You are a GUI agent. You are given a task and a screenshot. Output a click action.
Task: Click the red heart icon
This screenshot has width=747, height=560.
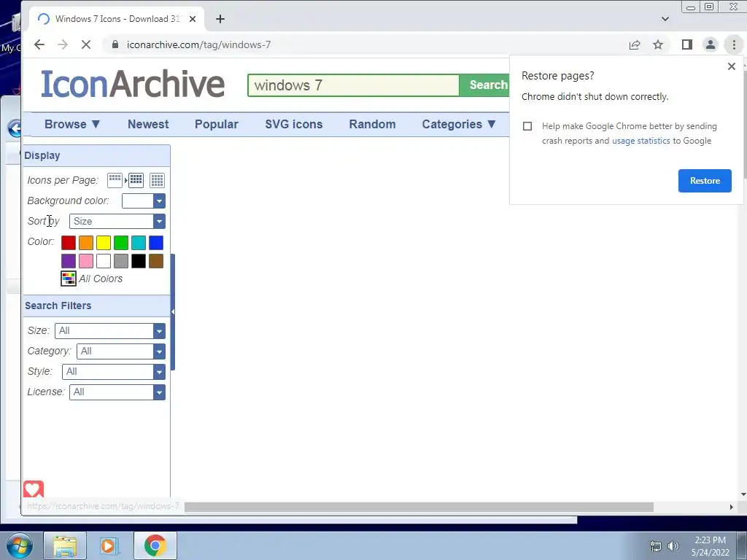(x=34, y=489)
